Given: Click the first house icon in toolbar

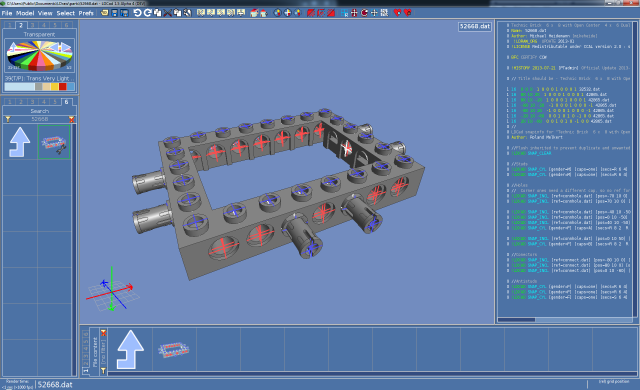Looking at the screenshot, I should [x=254, y=13].
